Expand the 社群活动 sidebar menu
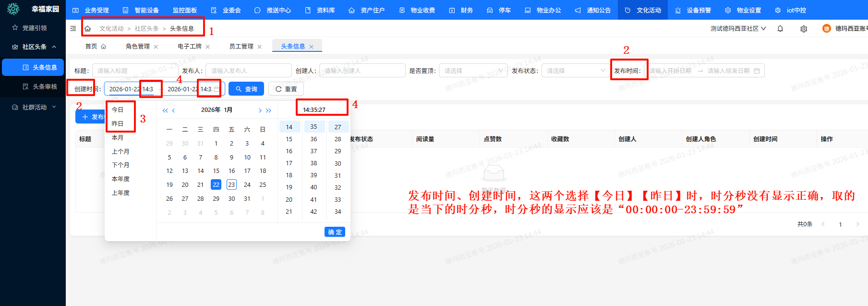The image size is (868, 306). tap(35, 107)
